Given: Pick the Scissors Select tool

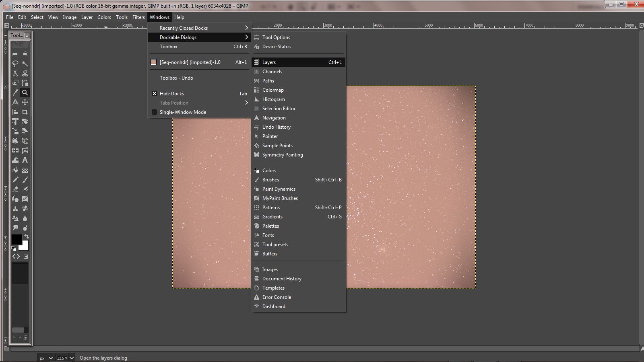Looking at the screenshot, I should click(x=25, y=73).
